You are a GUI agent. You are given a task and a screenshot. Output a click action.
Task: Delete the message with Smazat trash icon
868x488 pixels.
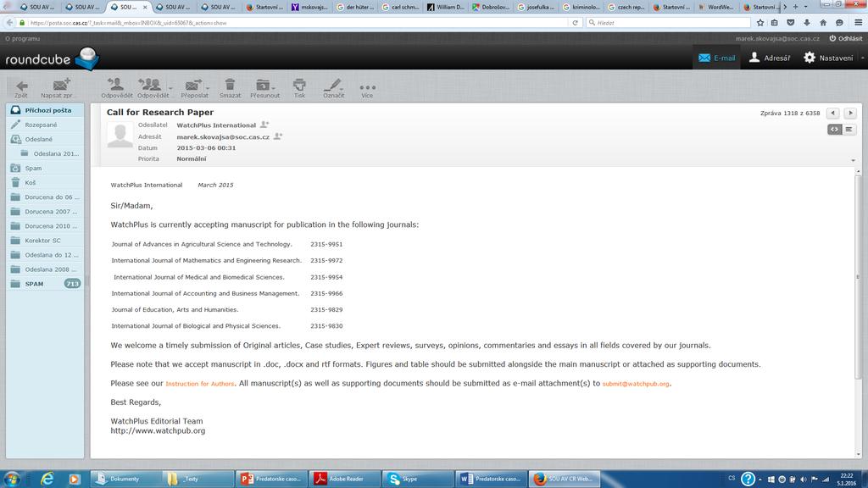coord(230,88)
